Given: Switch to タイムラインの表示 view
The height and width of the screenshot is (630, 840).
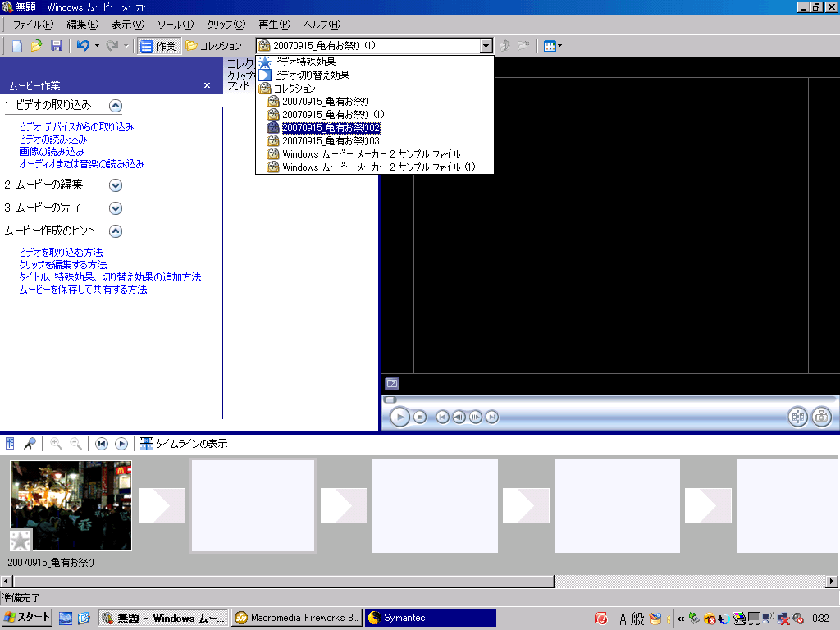Looking at the screenshot, I should (x=184, y=444).
